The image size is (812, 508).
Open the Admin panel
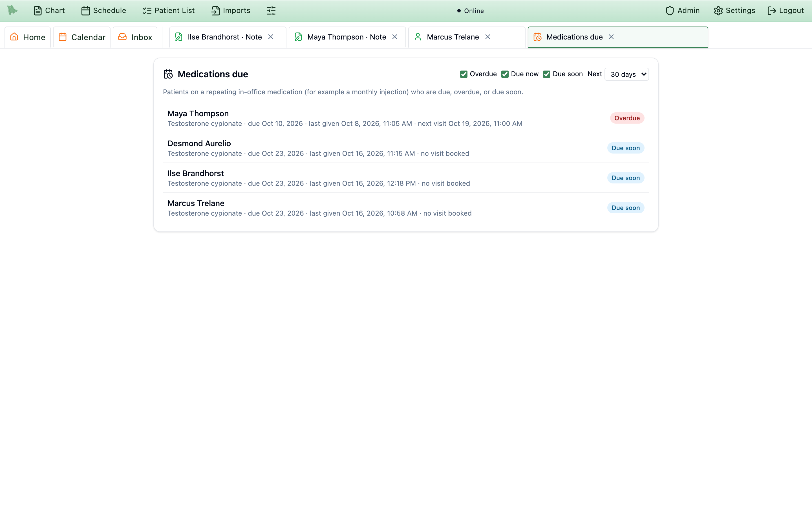(x=683, y=11)
